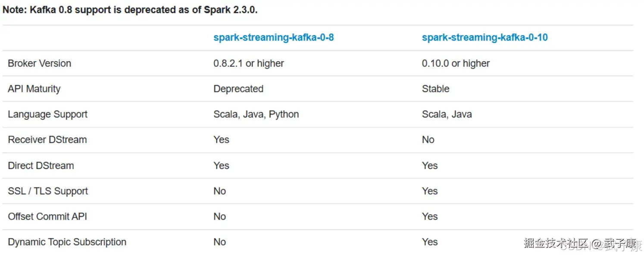Click the 'Scala, Java' cell for kafka-0-10

(x=447, y=114)
